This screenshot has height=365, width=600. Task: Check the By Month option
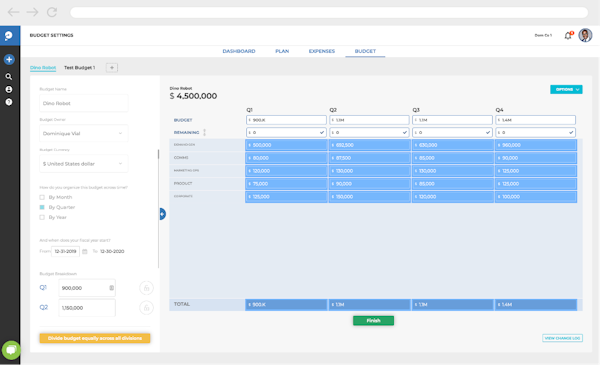coord(42,197)
